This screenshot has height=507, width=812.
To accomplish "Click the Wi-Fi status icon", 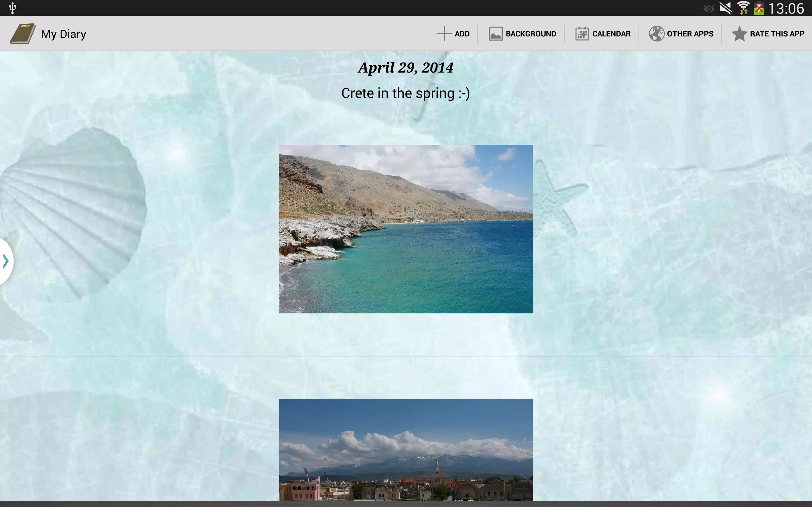I will click(x=743, y=8).
